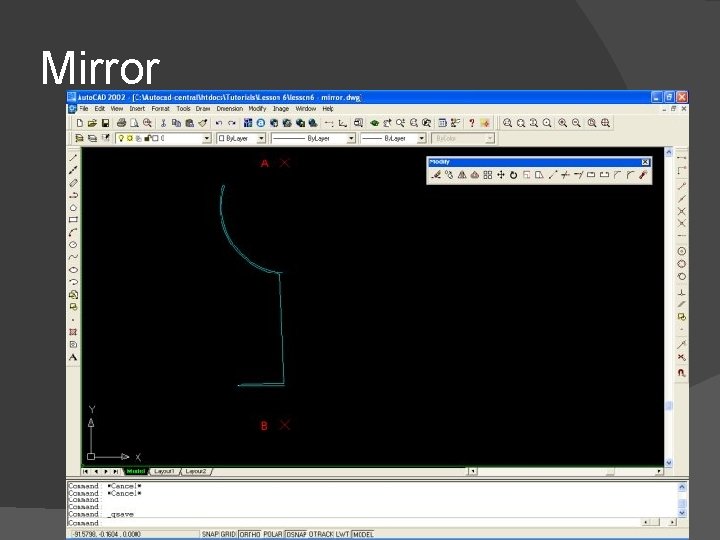The width and height of the screenshot is (720, 540).
Task: Click the command history scroll up arrow
Action: click(682, 487)
